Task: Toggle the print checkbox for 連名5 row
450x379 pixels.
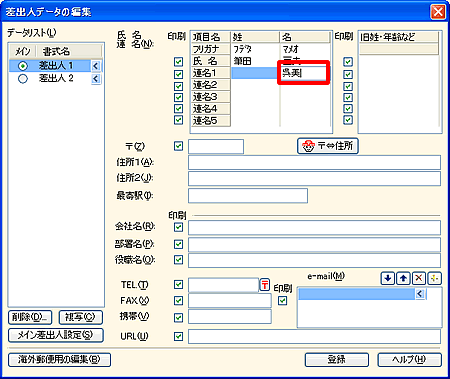Action: click(x=179, y=120)
